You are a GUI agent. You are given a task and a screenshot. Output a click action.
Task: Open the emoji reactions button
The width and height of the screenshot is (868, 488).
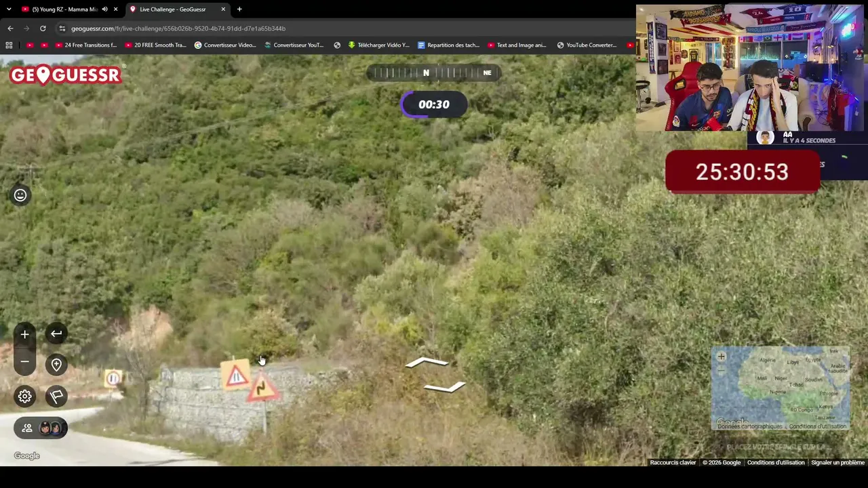(20, 195)
